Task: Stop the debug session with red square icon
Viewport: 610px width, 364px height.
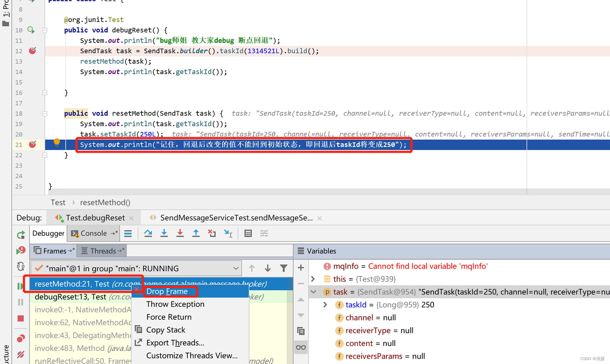Action: pyautogui.click(x=21, y=319)
